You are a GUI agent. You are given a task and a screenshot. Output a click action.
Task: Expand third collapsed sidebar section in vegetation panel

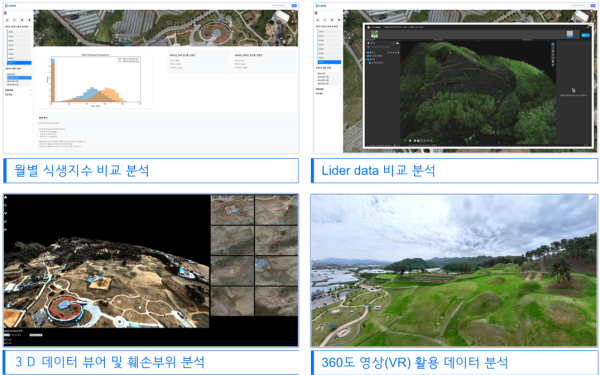tap(18, 90)
